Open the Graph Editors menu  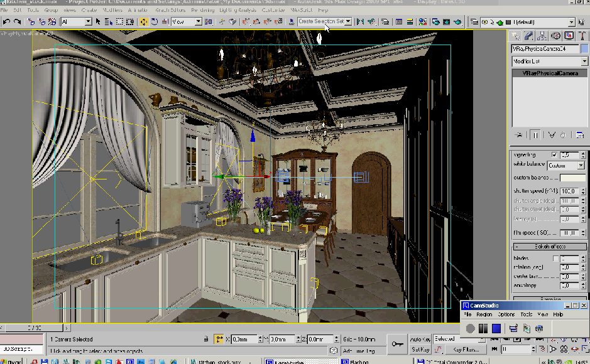170,10
